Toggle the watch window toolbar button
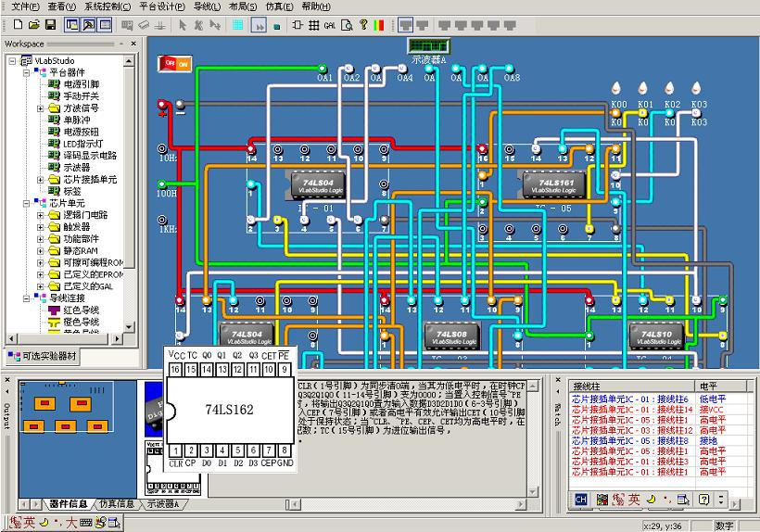Screen dimensions: 760x532 tap(105, 25)
